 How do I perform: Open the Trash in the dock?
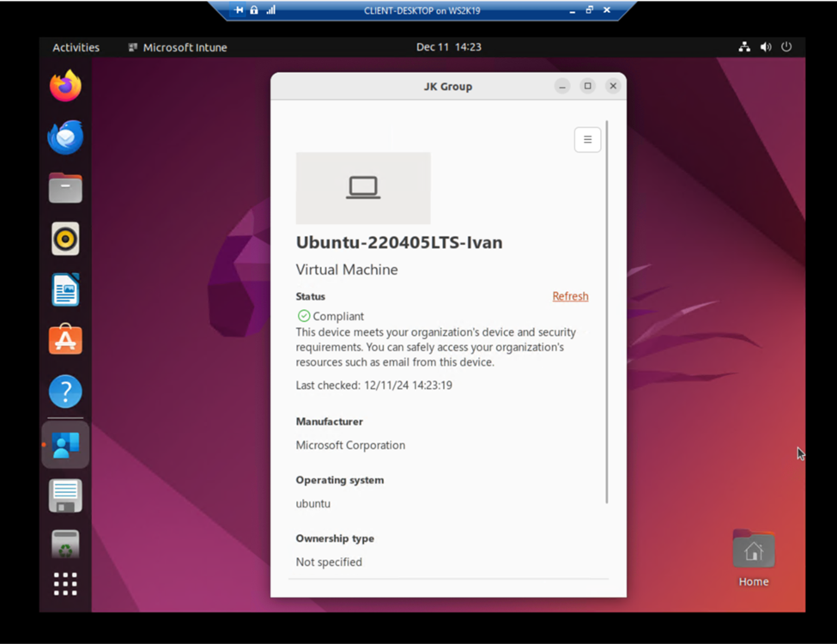[x=65, y=544]
